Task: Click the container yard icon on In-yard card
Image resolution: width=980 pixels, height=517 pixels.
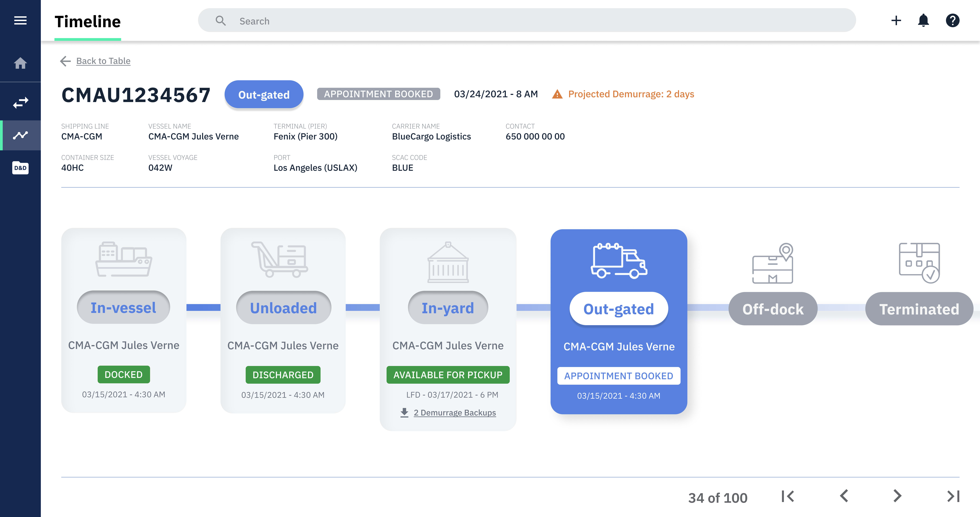Action: [x=448, y=262]
